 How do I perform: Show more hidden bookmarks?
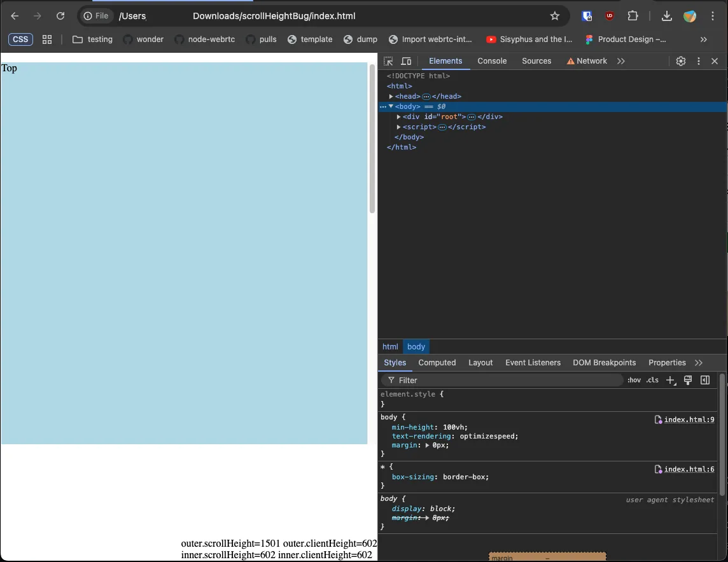[703, 39]
